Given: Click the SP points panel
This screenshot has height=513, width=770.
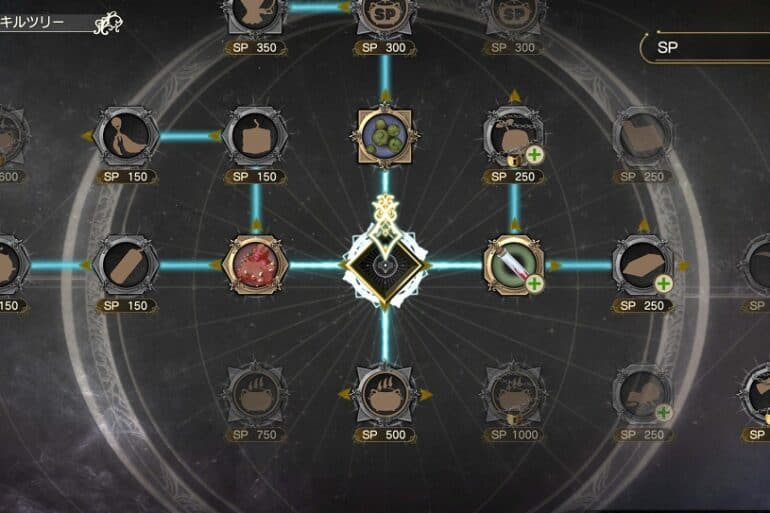Looking at the screenshot, I should (x=705, y=48).
